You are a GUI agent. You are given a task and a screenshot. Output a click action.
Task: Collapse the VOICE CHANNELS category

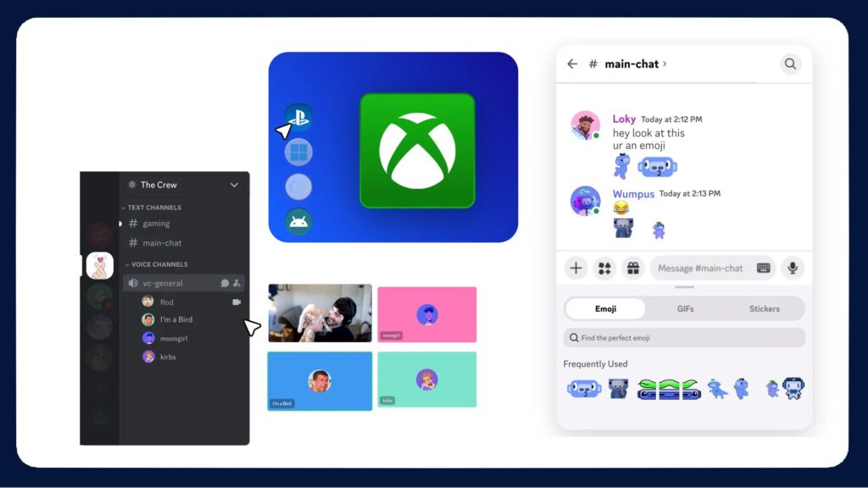[157, 264]
